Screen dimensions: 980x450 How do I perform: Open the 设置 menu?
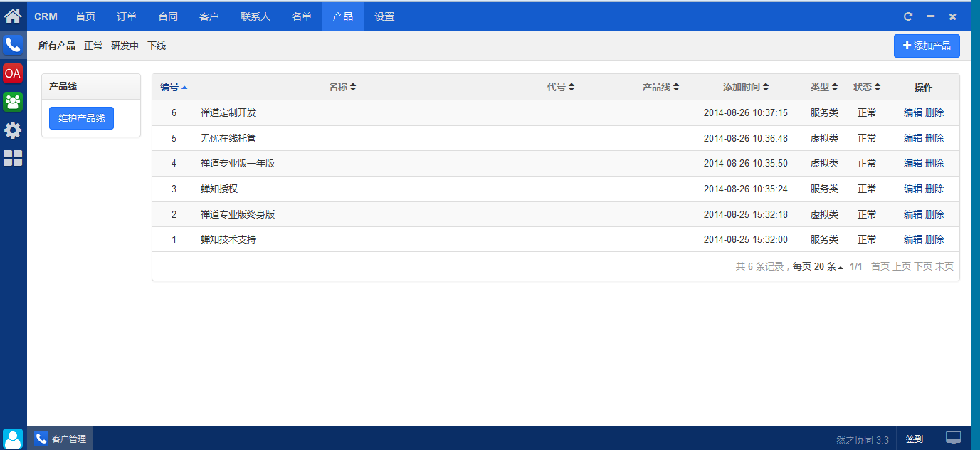tap(384, 16)
